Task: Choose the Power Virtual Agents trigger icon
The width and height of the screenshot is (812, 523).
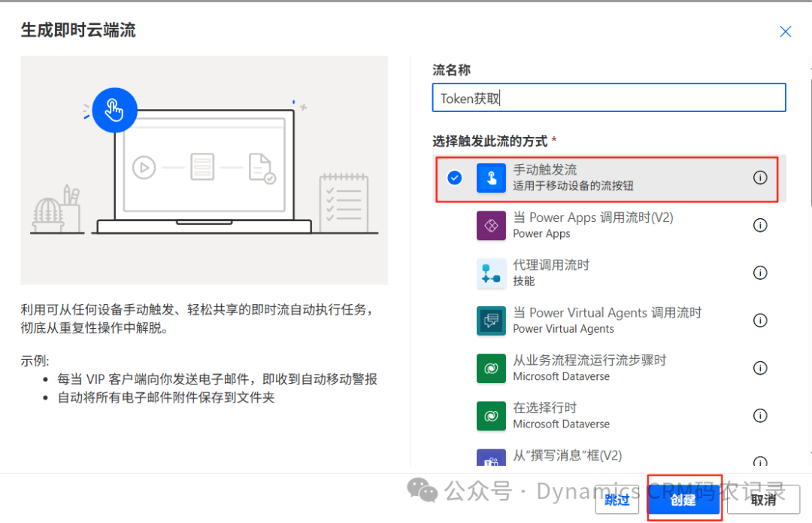Action: pos(491,321)
